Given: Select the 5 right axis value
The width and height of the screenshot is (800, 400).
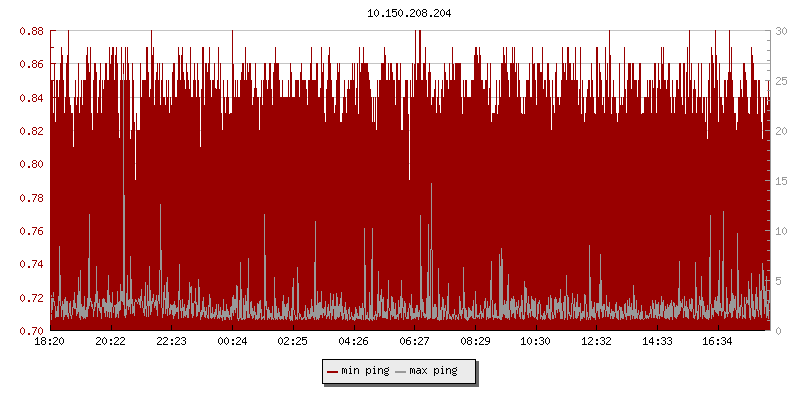Looking at the screenshot, I should [778, 281].
